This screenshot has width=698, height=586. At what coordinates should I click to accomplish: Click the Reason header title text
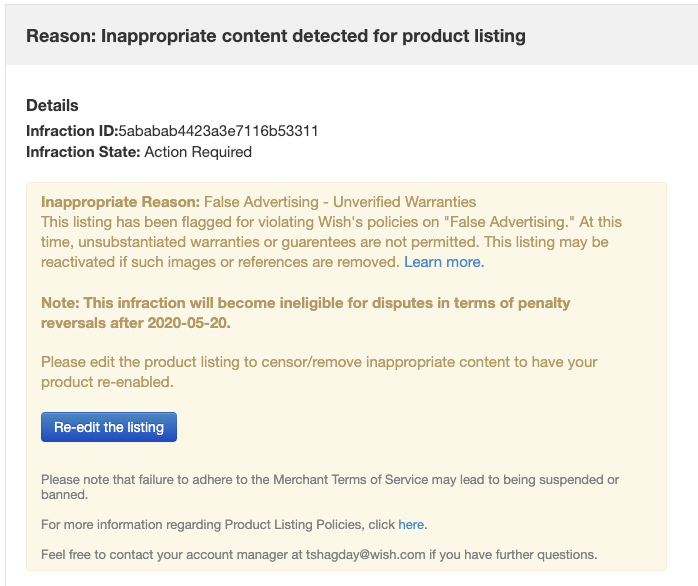(x=276, y=36)
